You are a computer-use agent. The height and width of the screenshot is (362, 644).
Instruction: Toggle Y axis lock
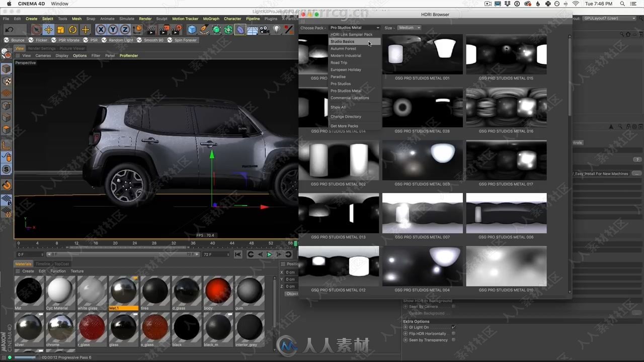(x=113, y=30)
